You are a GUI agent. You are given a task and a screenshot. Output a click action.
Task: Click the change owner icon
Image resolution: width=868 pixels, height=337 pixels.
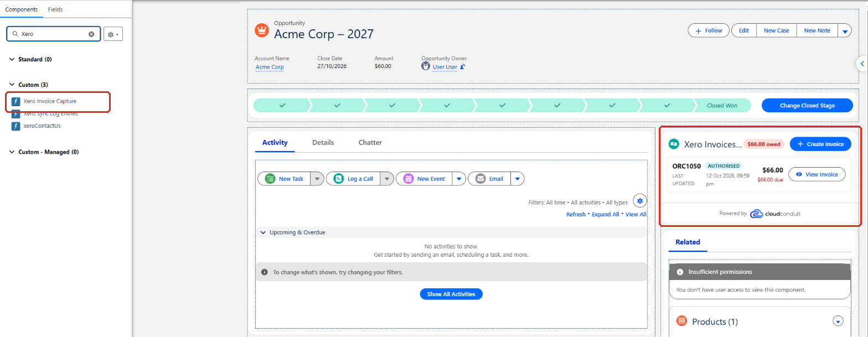[462, 67]
